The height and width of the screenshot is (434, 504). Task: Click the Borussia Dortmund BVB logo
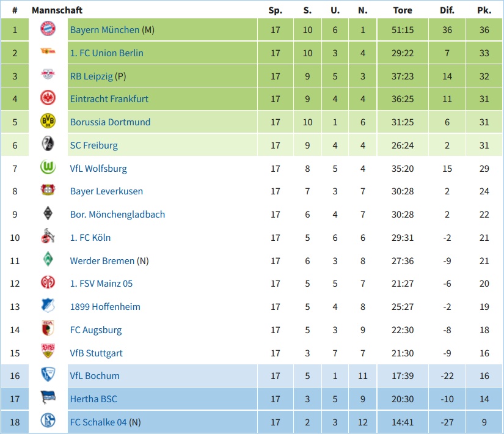pos(48,121)
